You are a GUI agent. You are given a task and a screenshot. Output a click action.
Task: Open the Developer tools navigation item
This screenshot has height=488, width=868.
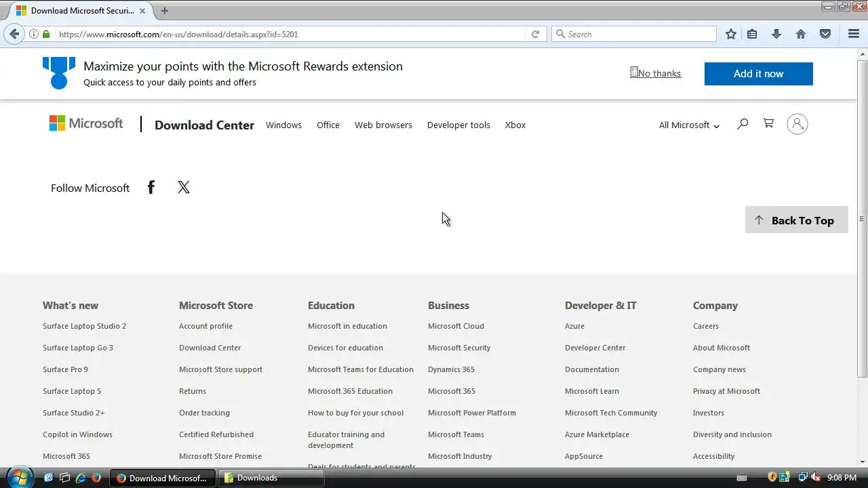(x=458, y=125)
